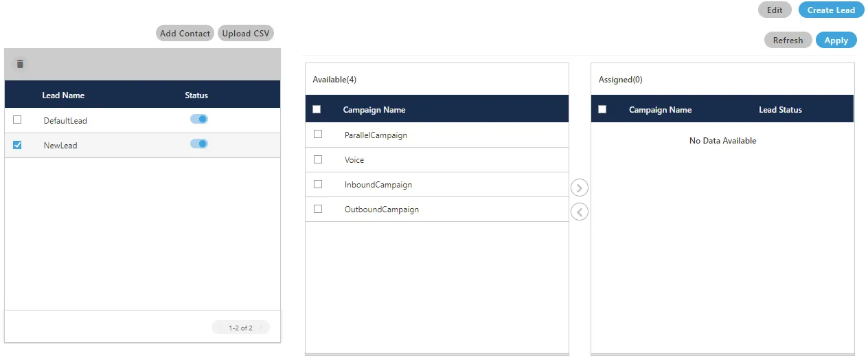Click the Edit button
The width and height of the screenshot is (868, 362).
click(775, 10)
